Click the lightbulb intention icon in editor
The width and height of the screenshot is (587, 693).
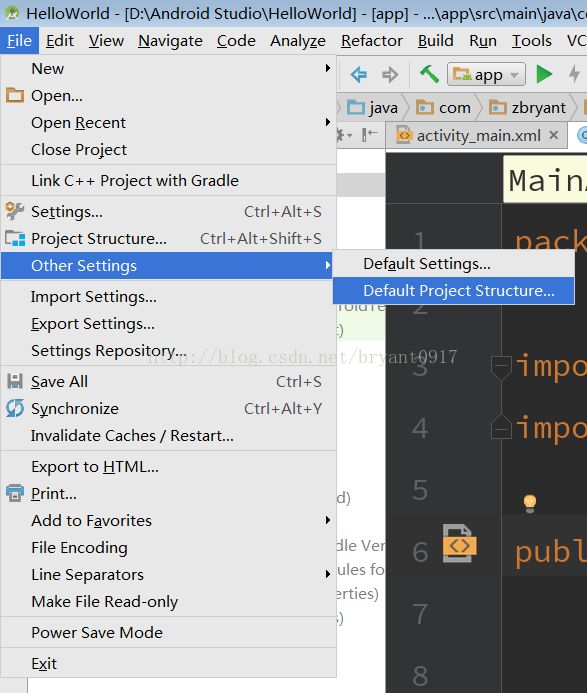click(x=530, y=503)
